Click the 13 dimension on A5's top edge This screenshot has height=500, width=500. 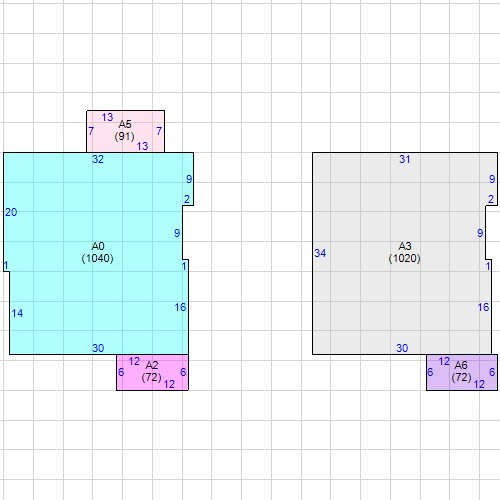click(107, 117)
